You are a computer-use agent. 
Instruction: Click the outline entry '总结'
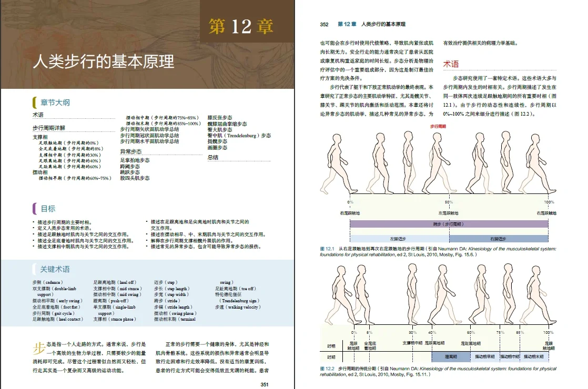pos(213,157)
